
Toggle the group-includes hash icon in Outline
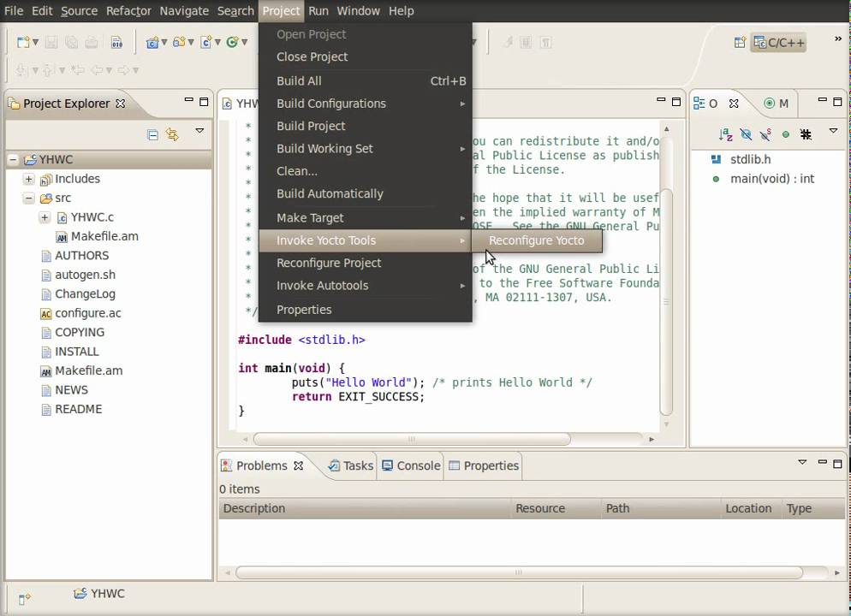point(806,134)
